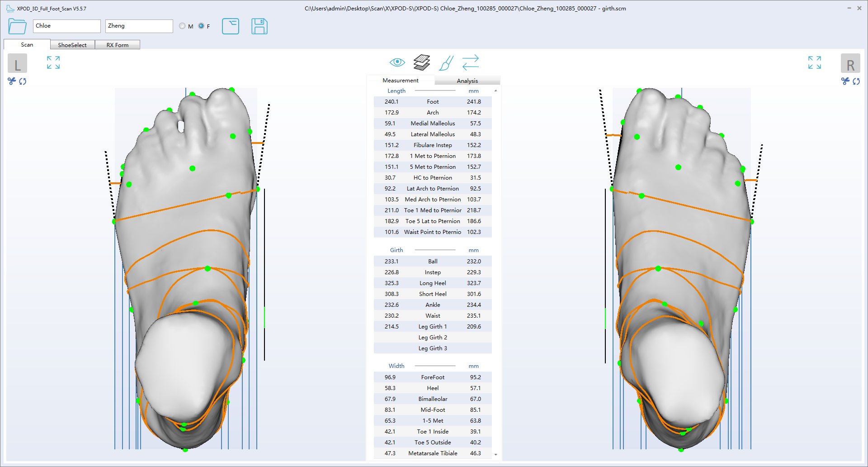The height and width of the screenshot is (467, 868).
Task: Expand the left foot view to fullscreen
Action: (x=53, y=62)
